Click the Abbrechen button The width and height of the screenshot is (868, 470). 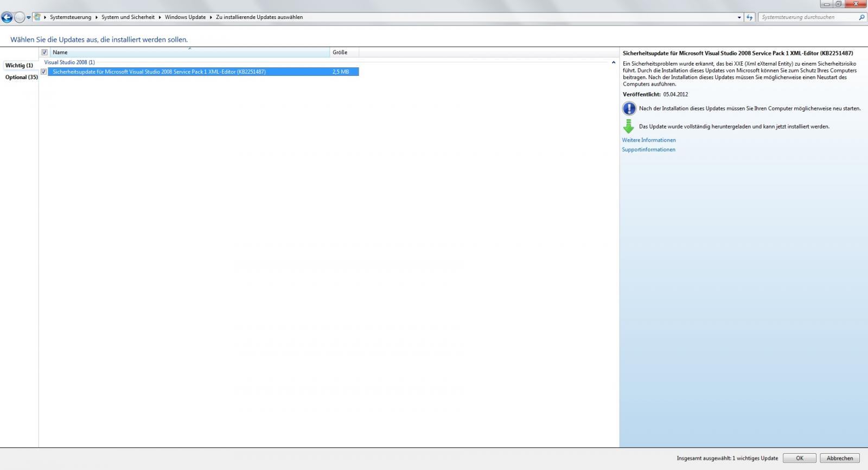(840, 458)
